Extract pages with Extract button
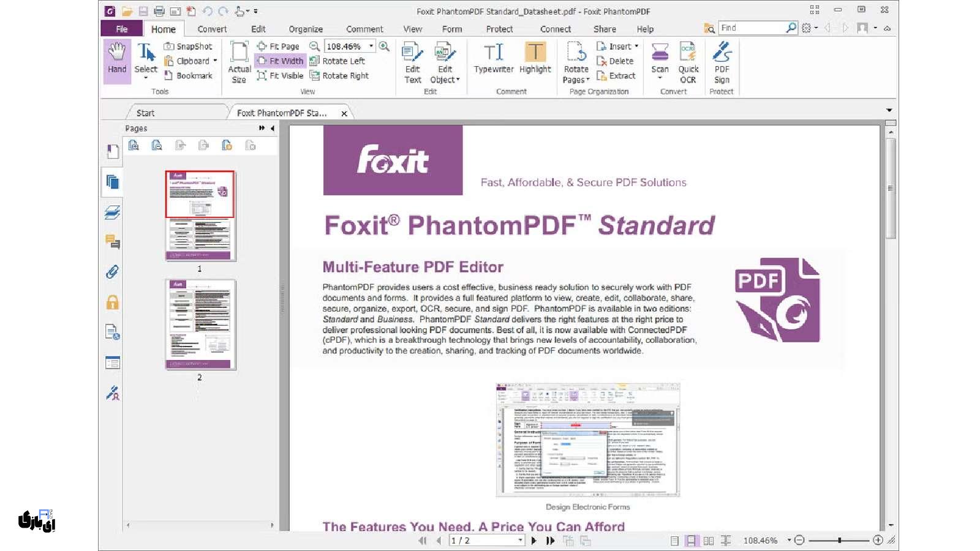This screenshot has width=980, height=551. click(616, 76)
